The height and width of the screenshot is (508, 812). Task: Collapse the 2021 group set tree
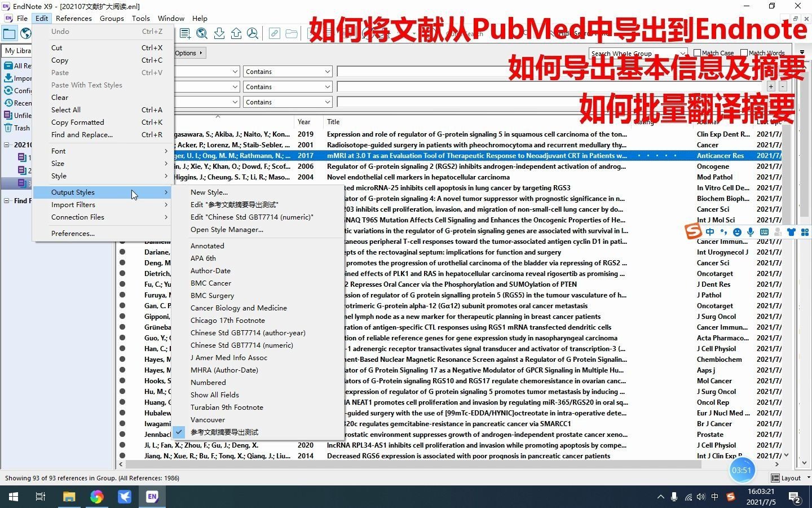(x=7, y=145)
